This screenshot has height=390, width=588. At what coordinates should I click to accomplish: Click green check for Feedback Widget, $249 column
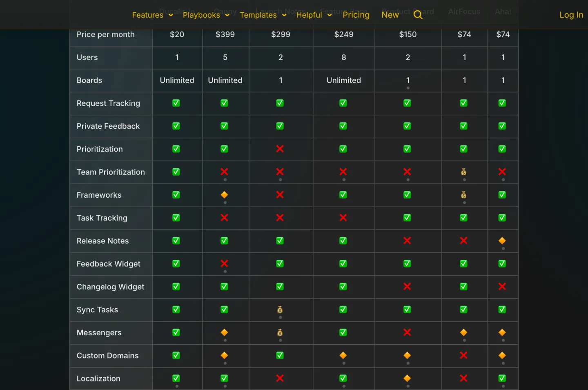[x=343, y=264]
